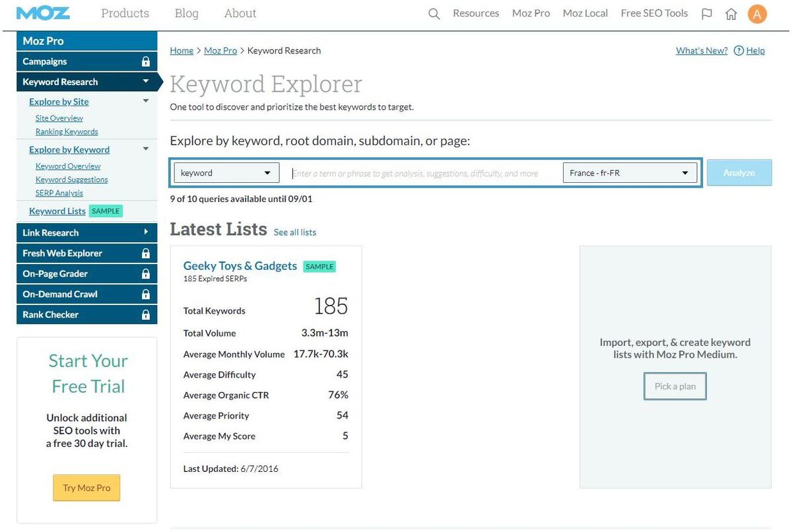Click the "Last Updated: 6/7/2016" text
Viewport: 792px width, 532px height.
(x=231, y=469)
